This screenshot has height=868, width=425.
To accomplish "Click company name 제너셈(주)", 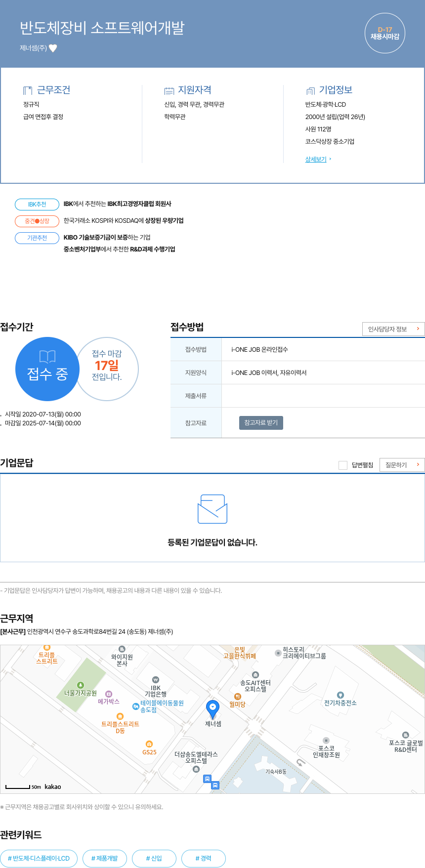I will click(33, 48).
